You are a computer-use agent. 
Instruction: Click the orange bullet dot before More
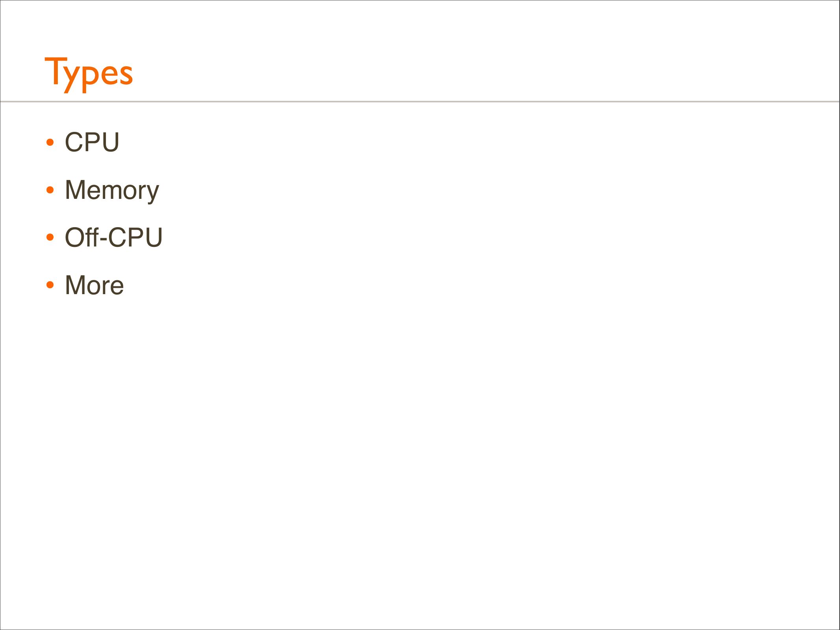click(x=50, y=285)
